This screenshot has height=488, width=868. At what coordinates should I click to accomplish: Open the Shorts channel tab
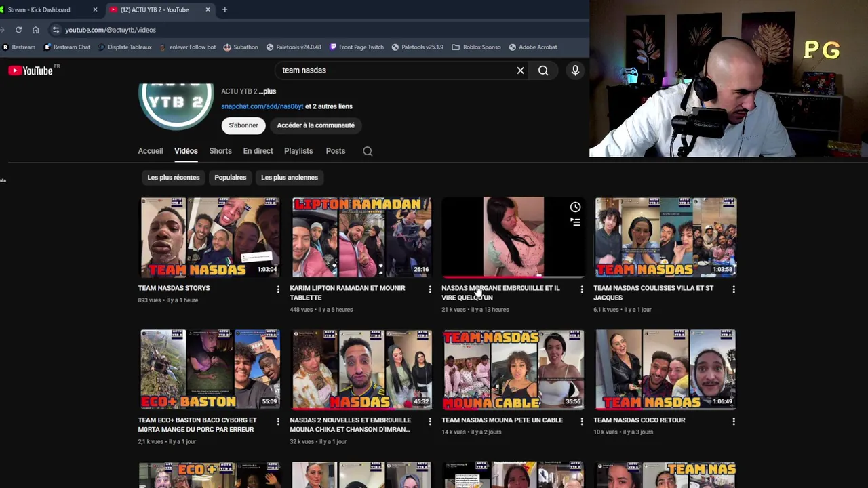tap(220, 151)
